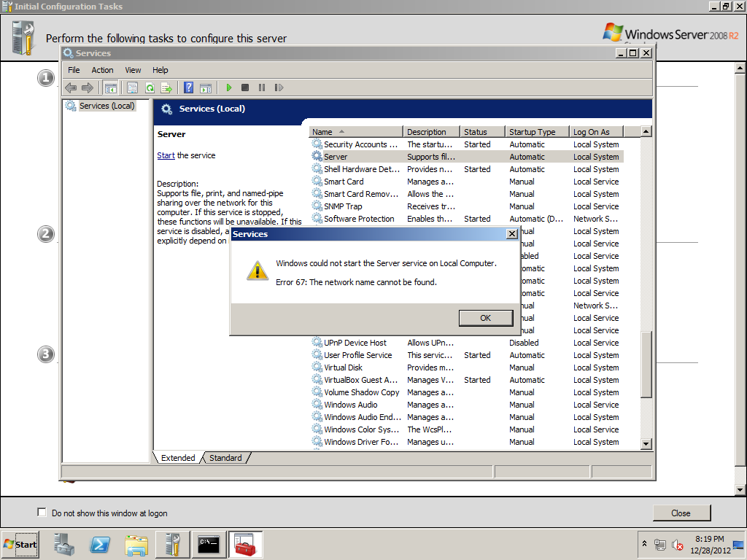
Task: Refresh the services list
Action: pos(150,87)
